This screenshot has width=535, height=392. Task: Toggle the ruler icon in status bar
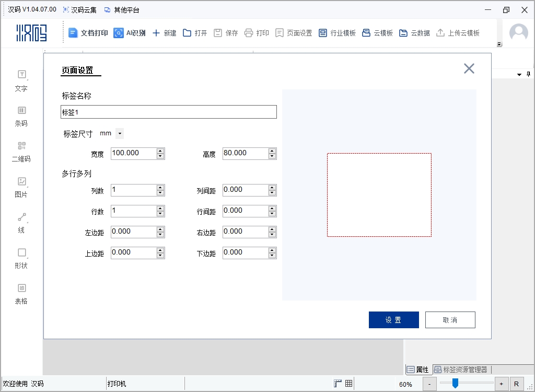[338, 384]
